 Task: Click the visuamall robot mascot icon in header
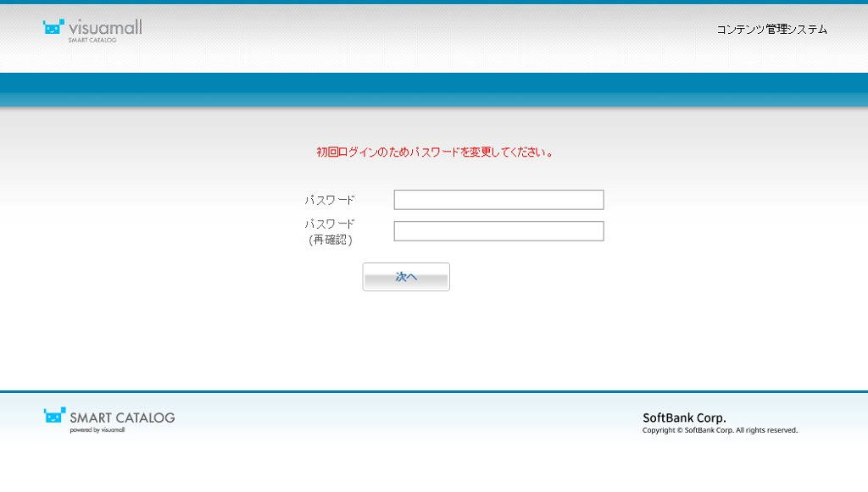click(x=53, y=28)
